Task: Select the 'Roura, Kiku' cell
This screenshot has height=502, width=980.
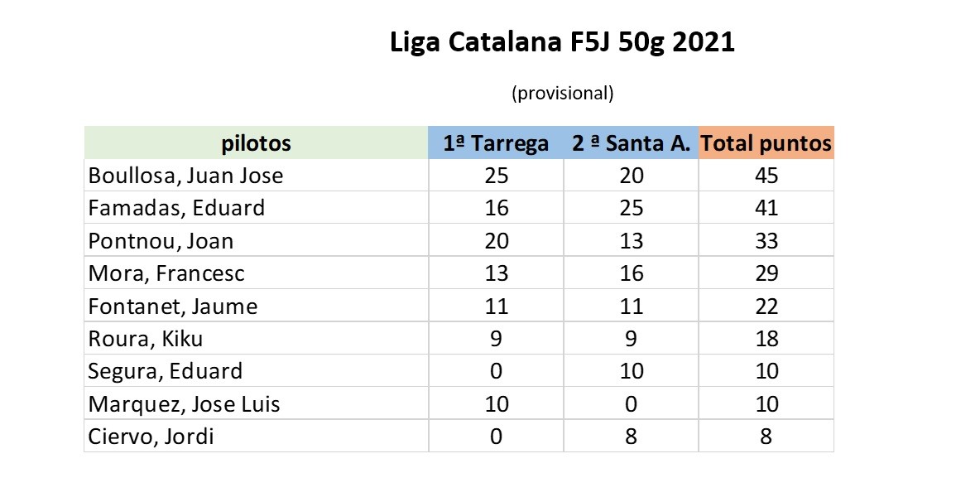Action: pos(146,339)
